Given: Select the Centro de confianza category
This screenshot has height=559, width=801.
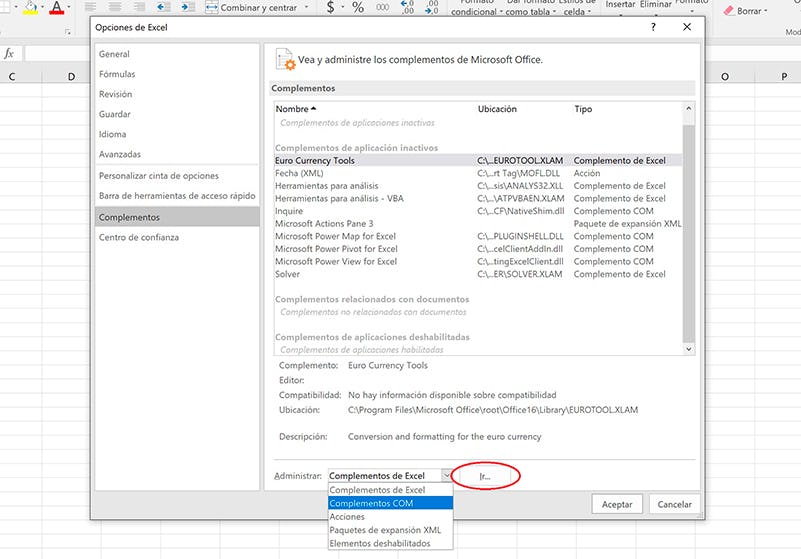Looking at the screenshot, I should pos(139,237).
